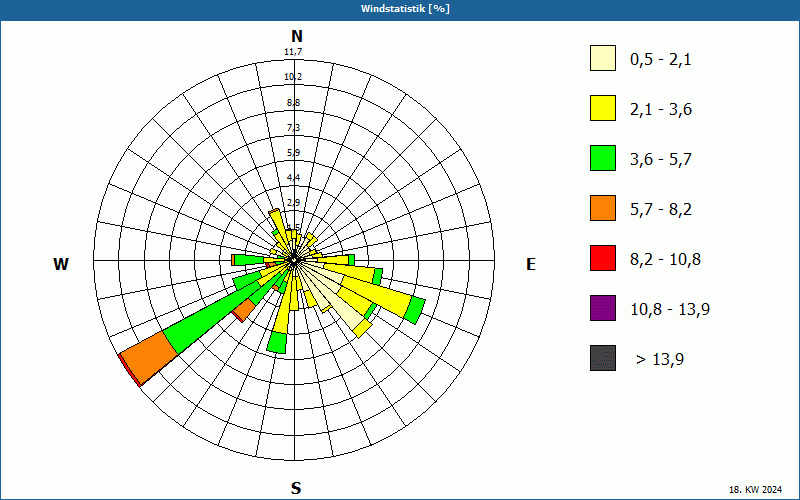Click the 2,9 ring scale label
The width and height of the screenshot is (800, 500).
(x=293, y=203)
